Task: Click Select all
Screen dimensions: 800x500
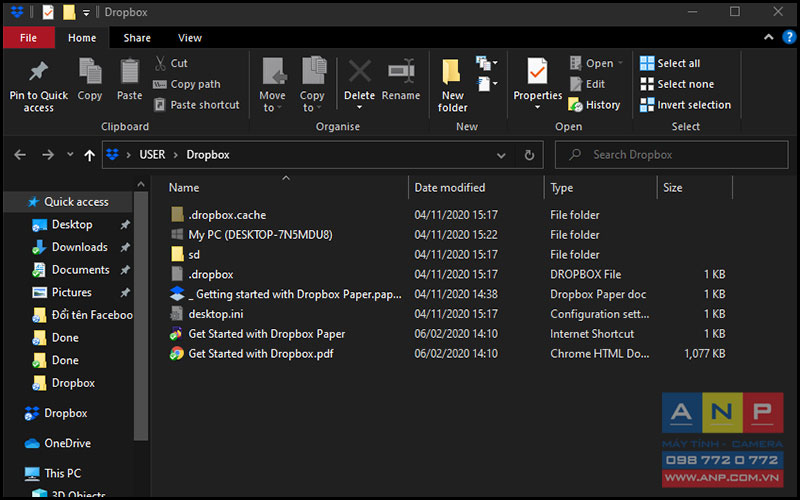Action: (670, 63)
